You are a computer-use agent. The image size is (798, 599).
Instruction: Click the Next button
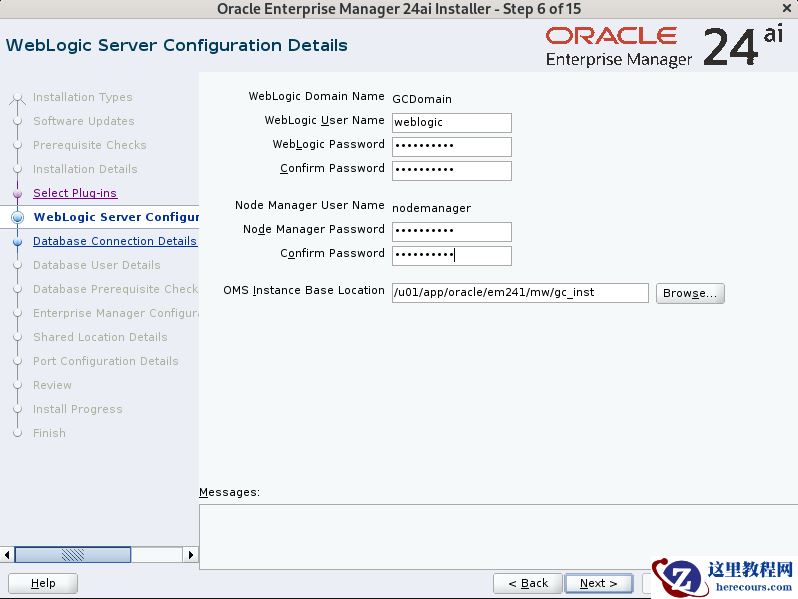pos(598,583)
